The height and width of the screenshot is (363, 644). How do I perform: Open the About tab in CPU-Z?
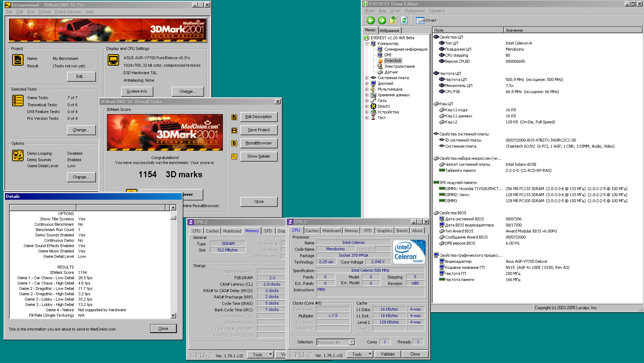click(417, 231)
